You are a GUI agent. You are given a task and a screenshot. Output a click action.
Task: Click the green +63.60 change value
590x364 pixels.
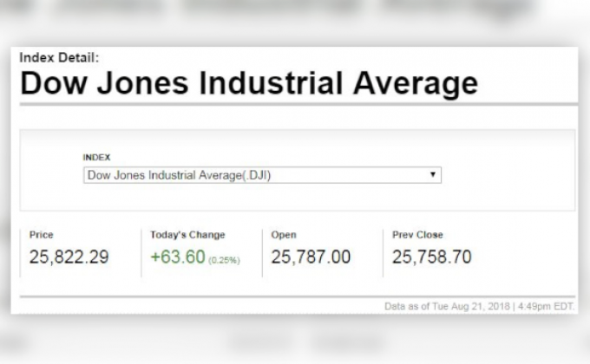click(x=177, y=257)
